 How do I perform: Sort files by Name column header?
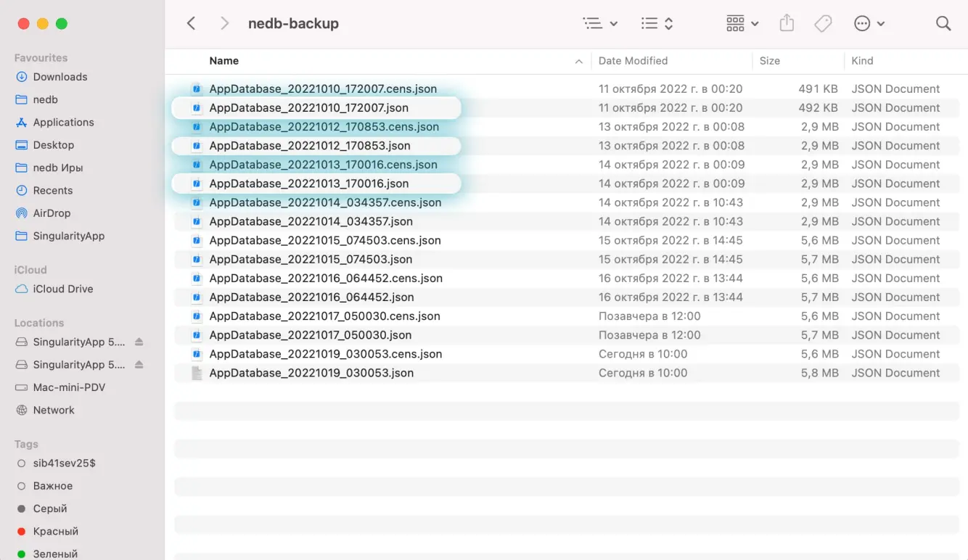(x=224, y=61)
